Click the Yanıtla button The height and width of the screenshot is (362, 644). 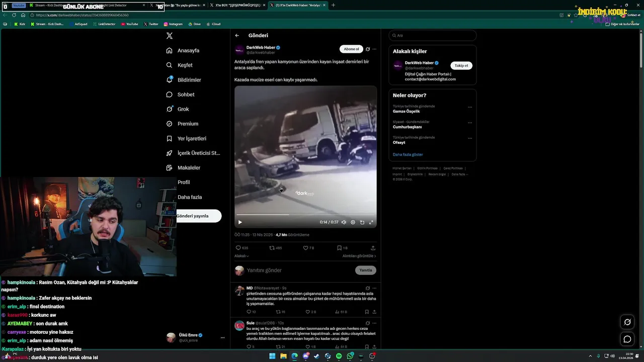point(366,270)
